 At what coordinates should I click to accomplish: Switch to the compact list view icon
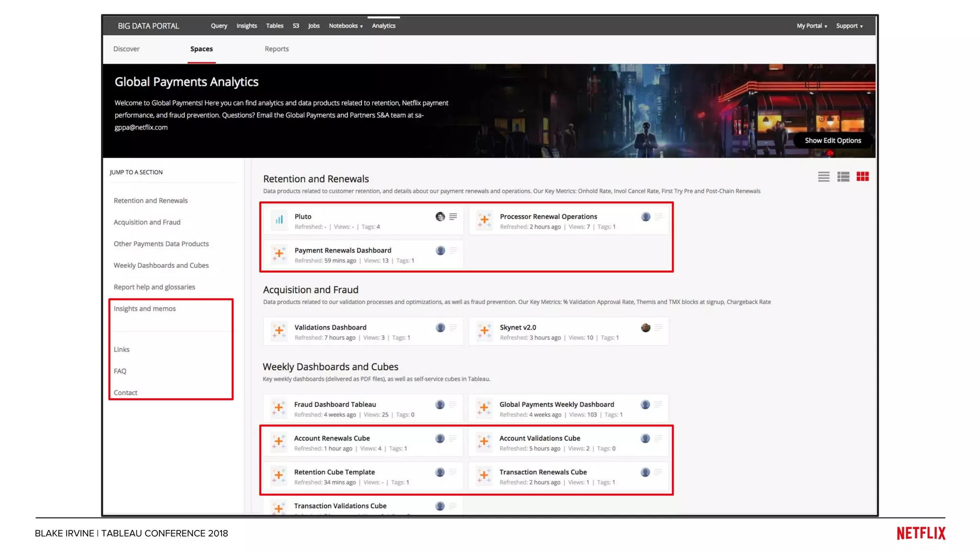(824, 177)
